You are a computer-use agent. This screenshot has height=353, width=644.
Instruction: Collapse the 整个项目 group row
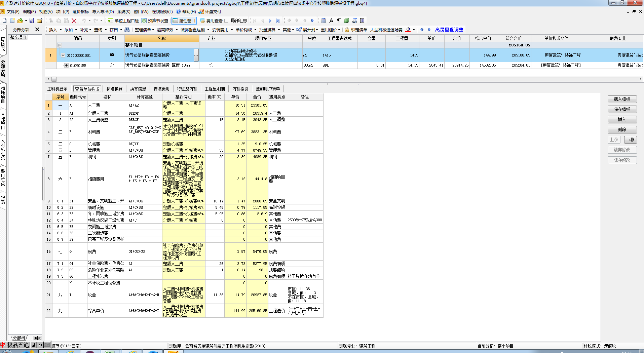60,45
